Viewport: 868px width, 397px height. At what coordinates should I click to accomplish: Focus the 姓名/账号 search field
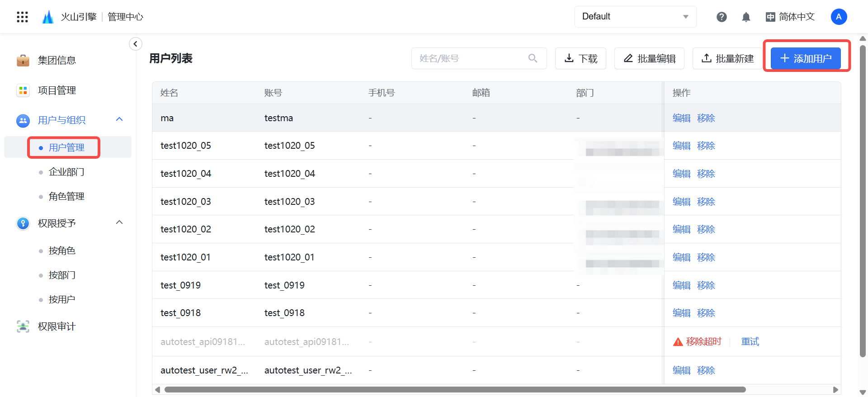coord(470,58)
